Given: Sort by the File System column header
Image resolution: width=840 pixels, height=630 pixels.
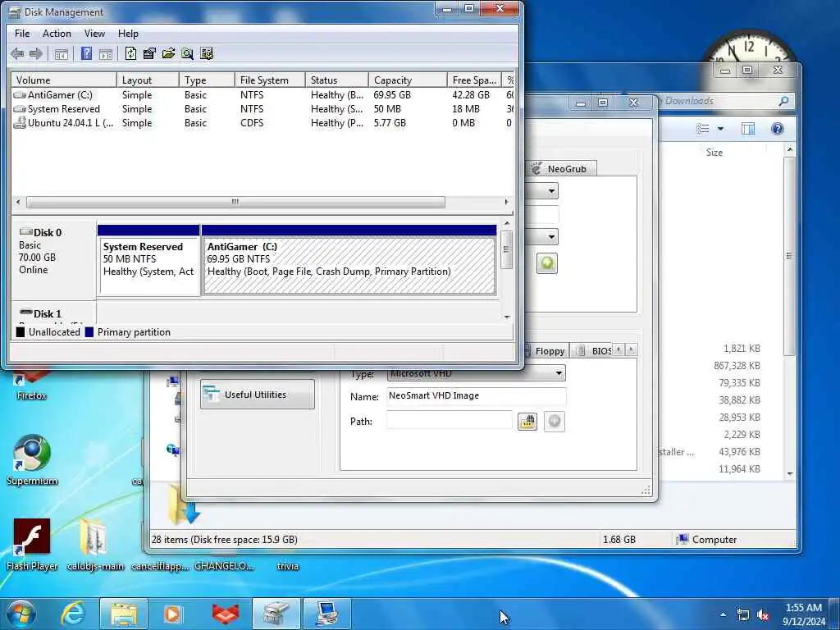Looking at the screenshot, I should pos(270,80).
